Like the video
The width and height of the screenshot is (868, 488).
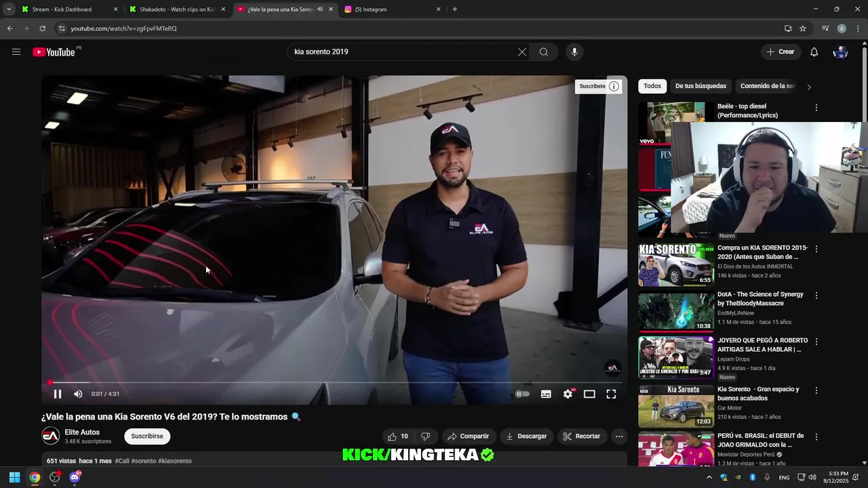399,436
